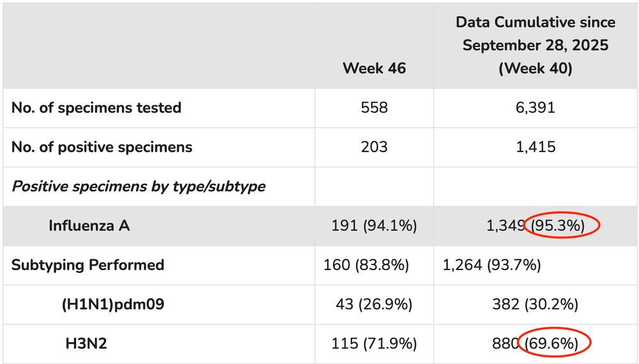
Task: Click the No. of specimens tested label
Action: click(x=96, y=107)
